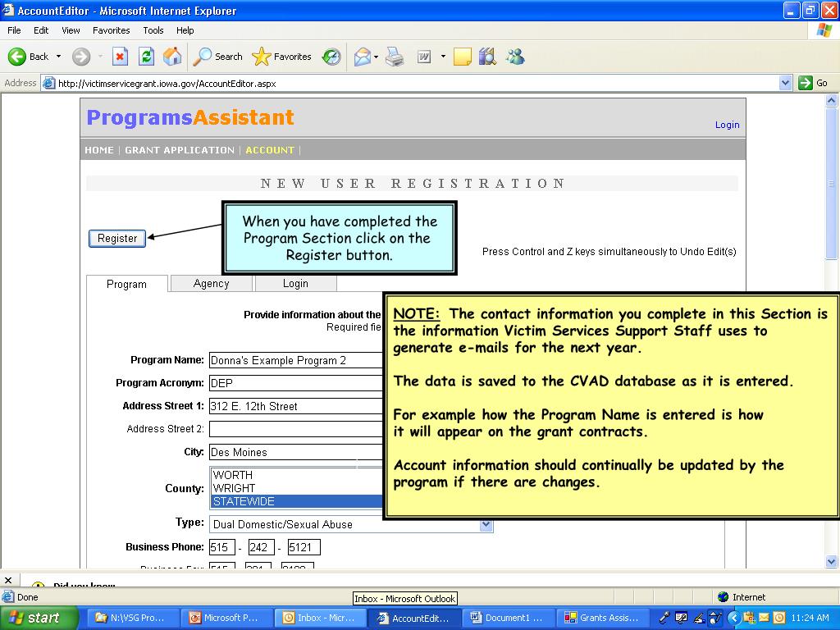840x630 pixels.
Task: Open the File menu
Action: click(14, 30)
